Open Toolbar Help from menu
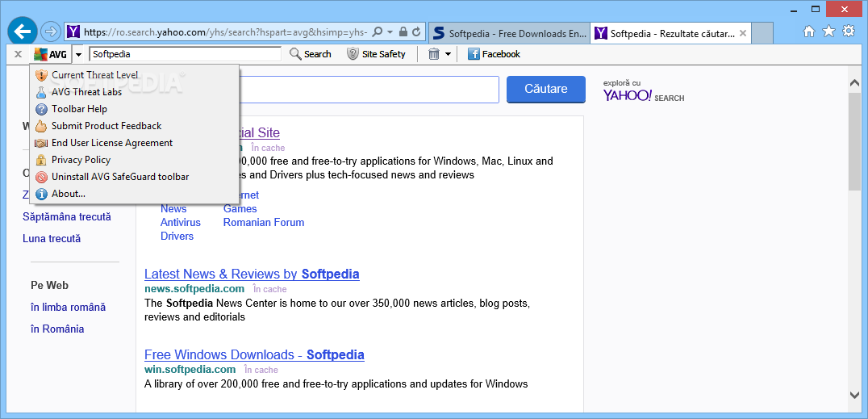The height and width of the screenshot is (419, 868). pyautogui.click(x=134, y=109)
